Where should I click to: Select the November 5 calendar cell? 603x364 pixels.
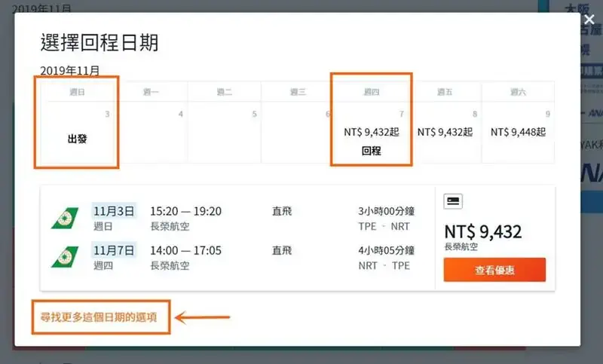point(224,133)
